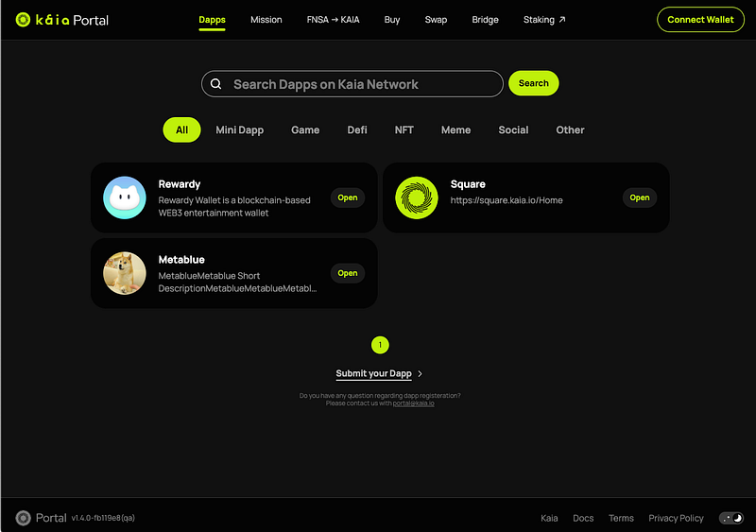Click the Connect Wallet button
Image resolution: width=756 pixels, height=532 pixels.
click(700, 20)
